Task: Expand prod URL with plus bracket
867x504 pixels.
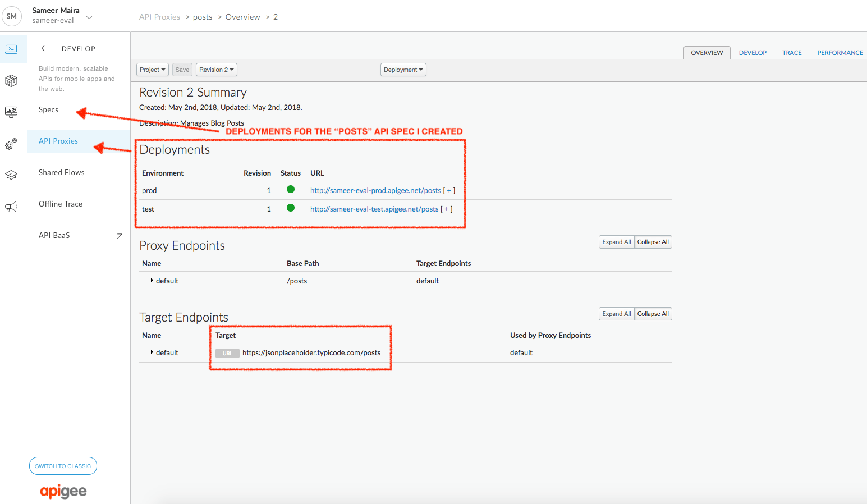Action: click(449, 191)
